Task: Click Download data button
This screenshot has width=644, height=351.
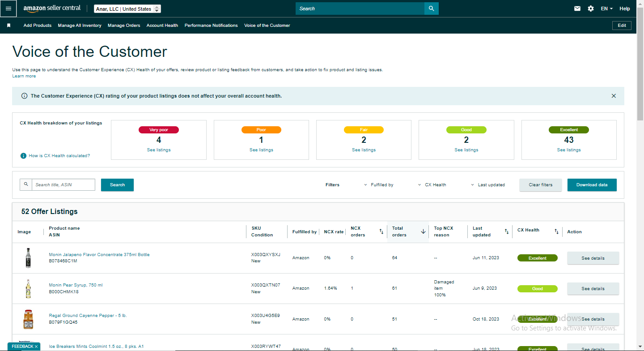Action: coord(592,185)
